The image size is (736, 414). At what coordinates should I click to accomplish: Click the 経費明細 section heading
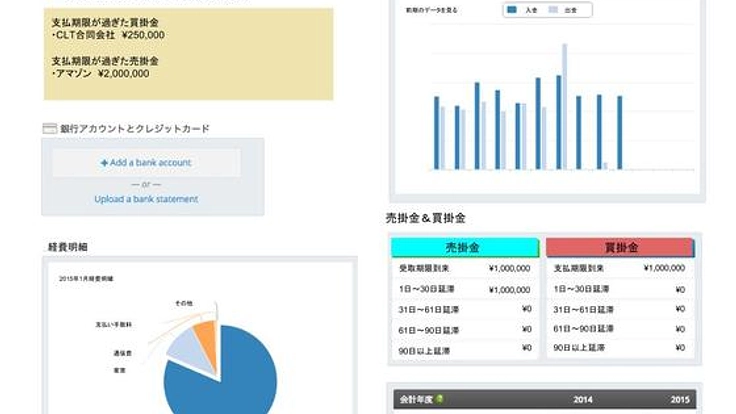(x=68, y=247)
